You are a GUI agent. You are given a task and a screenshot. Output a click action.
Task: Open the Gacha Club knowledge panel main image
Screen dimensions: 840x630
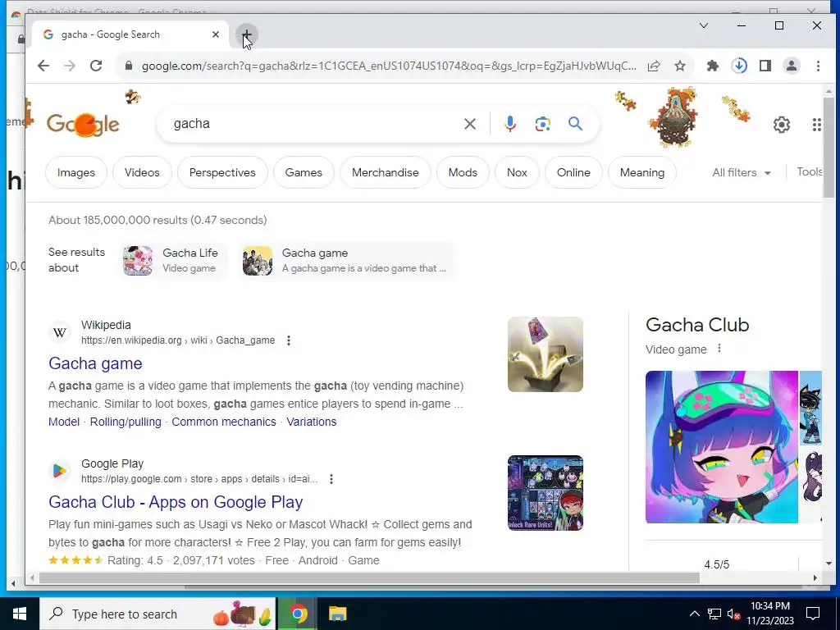tap(722, 447)
